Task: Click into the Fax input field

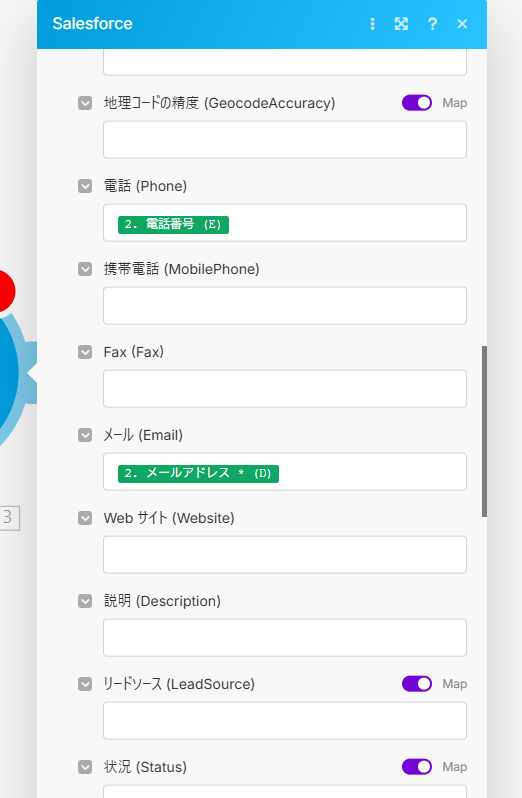Action: pyautogui.click(x=285, y=389)
